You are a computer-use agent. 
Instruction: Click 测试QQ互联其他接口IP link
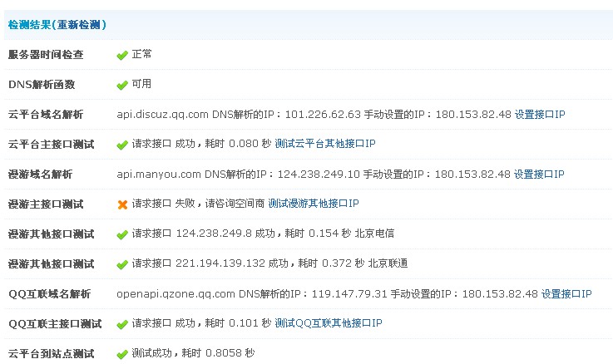(329, 323)
